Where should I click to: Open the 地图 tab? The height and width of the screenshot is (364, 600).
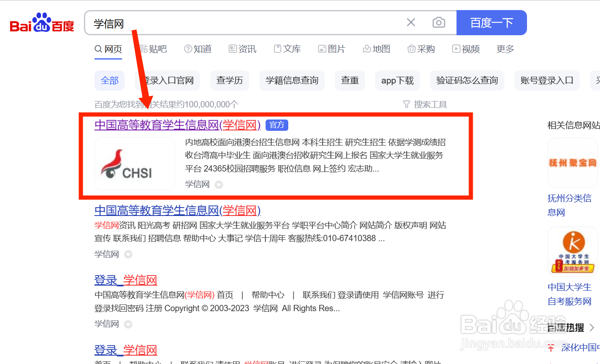(x=377, y=49)
